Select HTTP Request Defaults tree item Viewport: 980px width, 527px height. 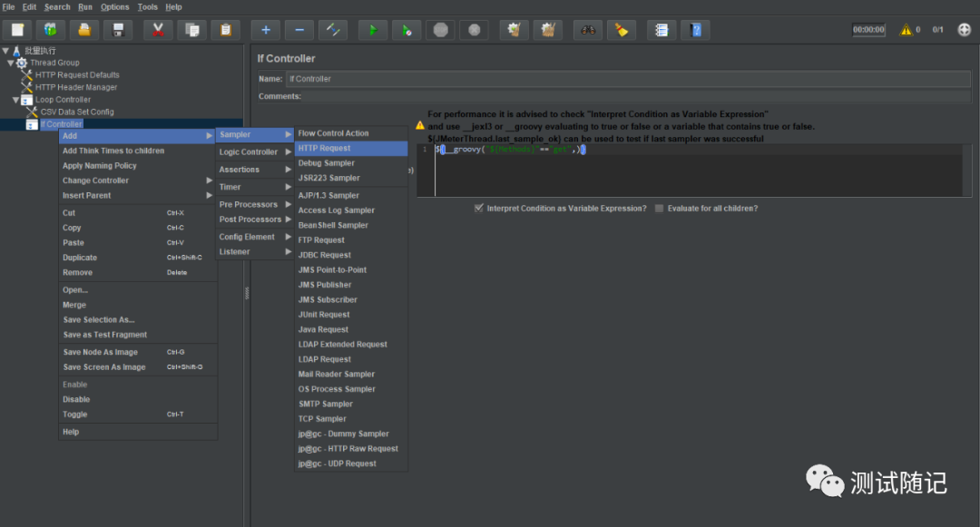[77, 75]
